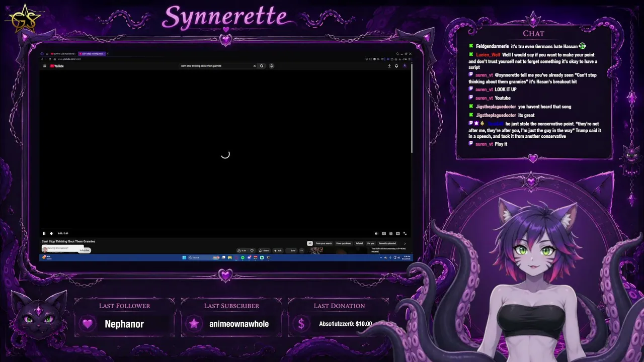Click Lucien_Wolf's username in chat

(x=488, y=55)
